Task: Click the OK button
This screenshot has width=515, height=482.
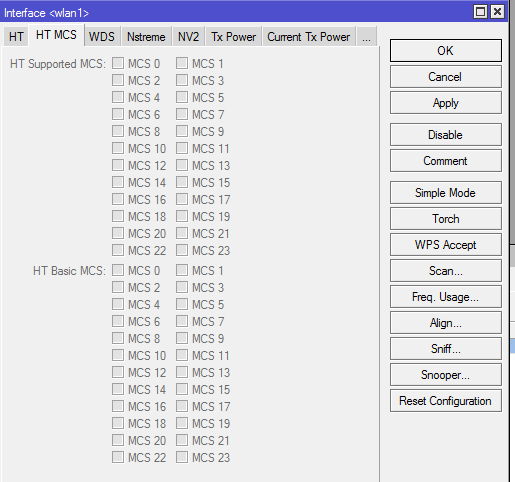Action: [x=446, y=51]
